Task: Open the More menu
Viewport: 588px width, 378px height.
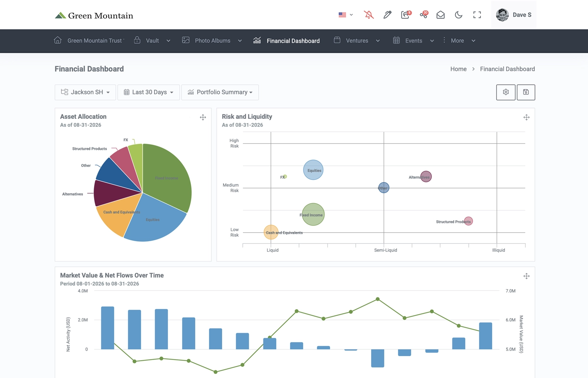Action: (x=457, y=41)
